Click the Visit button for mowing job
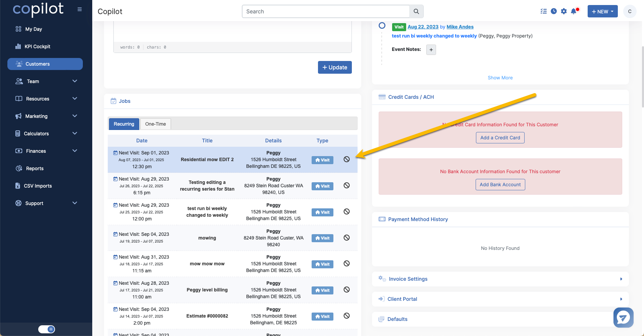Image resolution: width=644 pixels, height=336 pixels. [322, 238]
